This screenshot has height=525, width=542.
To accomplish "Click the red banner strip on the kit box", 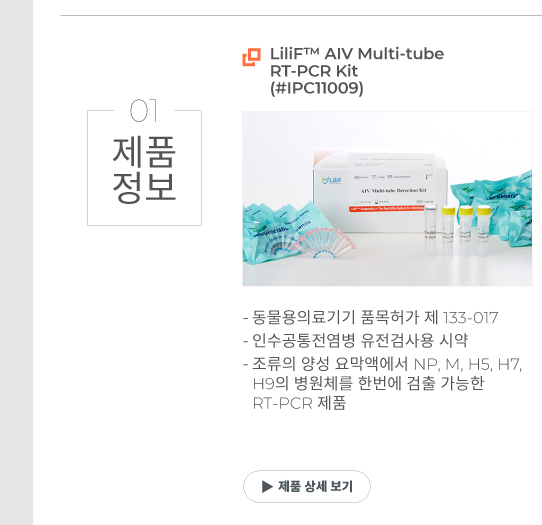I will point(386,208).
